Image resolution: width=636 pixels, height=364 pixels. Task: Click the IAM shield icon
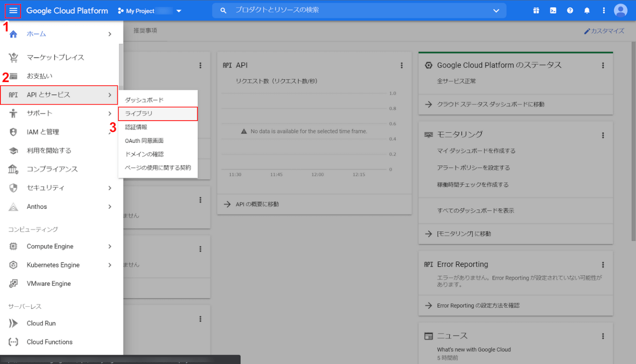13,132
